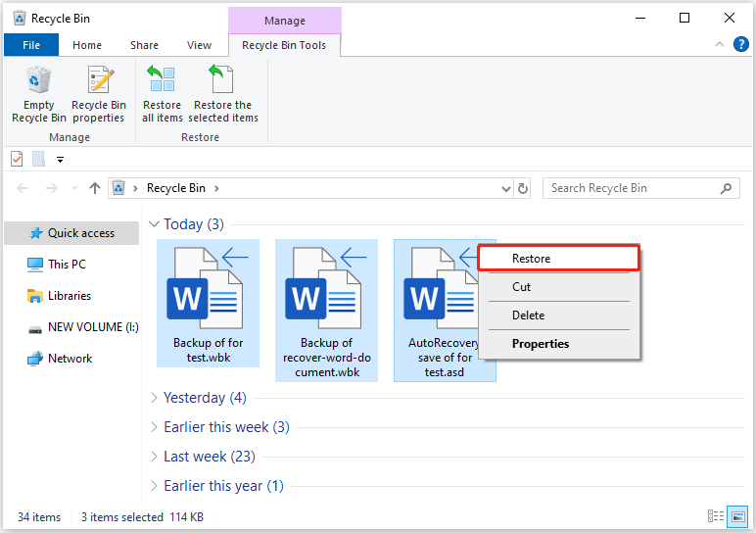
Task: Click Restore all items
Action: tap(162, 95)
